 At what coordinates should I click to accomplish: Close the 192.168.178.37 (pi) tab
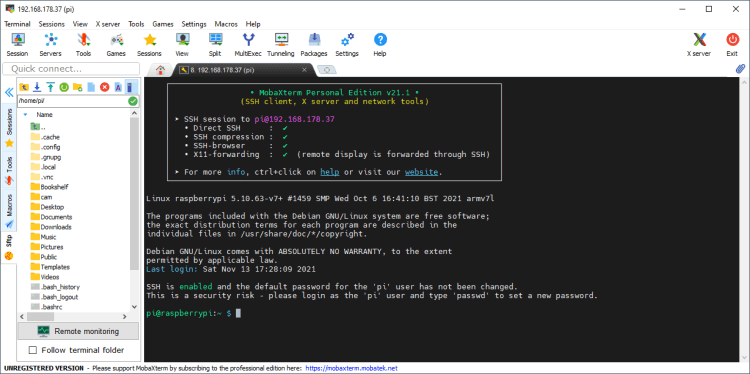(x=304, y=70)
